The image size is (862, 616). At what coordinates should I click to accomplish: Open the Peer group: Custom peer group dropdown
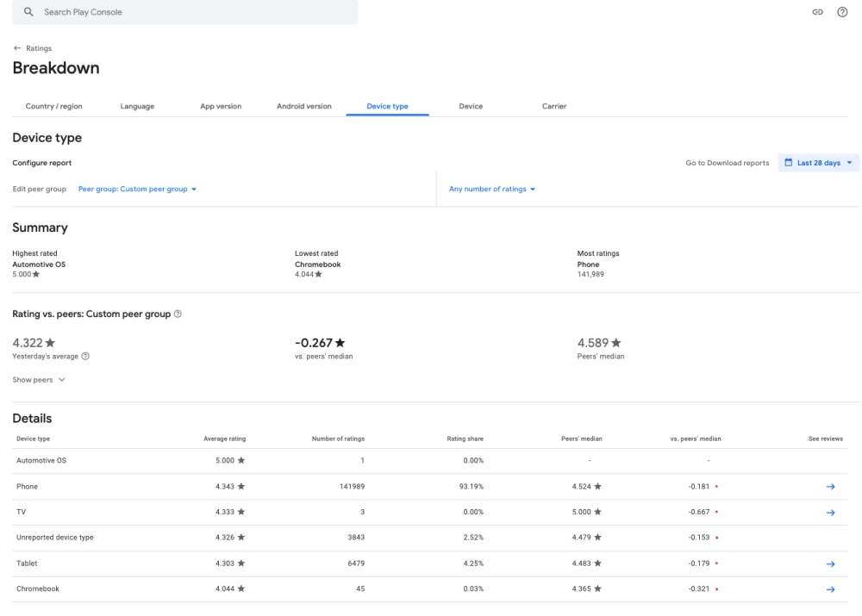136,189
